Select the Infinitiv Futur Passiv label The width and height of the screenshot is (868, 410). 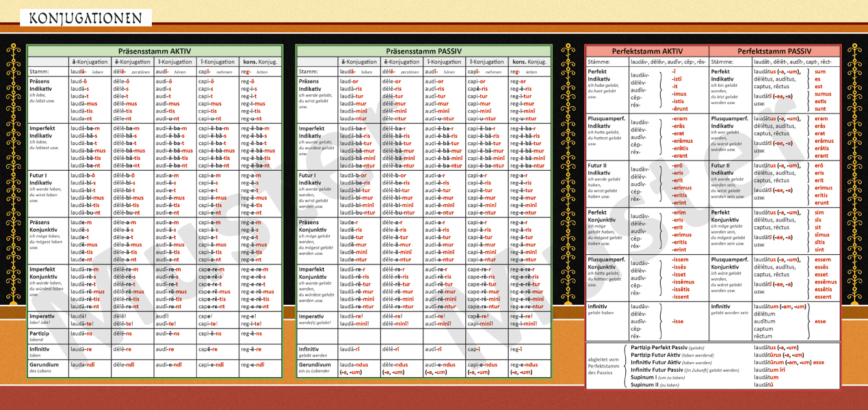click(x=655, y=370)
